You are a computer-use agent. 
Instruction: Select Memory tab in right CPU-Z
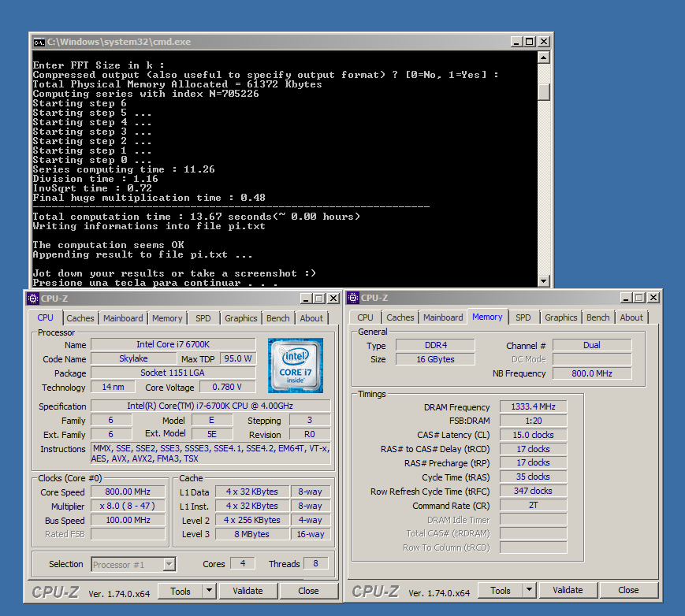487,317
